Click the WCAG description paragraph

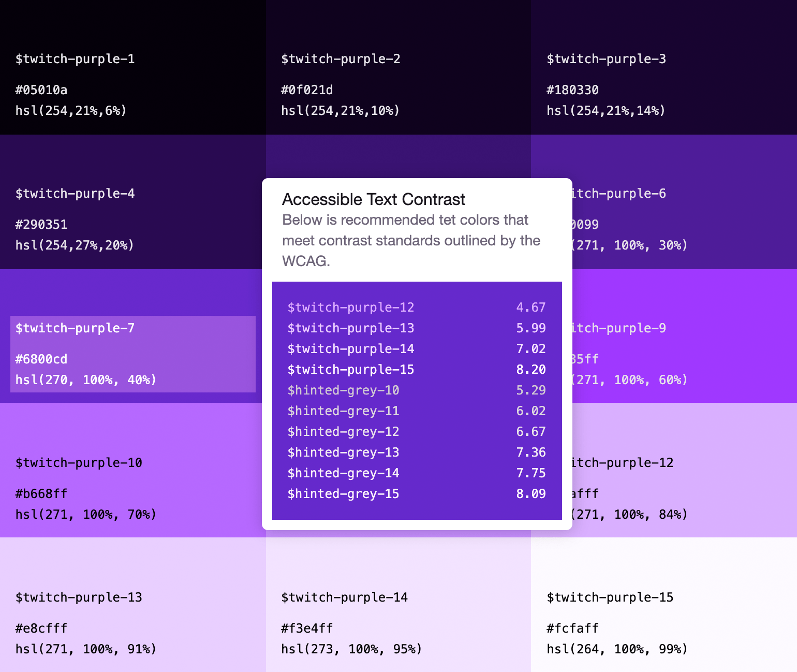[x=411, y=241]
